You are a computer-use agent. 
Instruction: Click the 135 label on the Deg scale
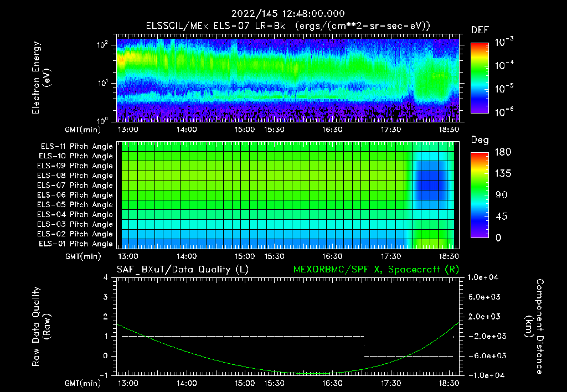pos(503,173)
